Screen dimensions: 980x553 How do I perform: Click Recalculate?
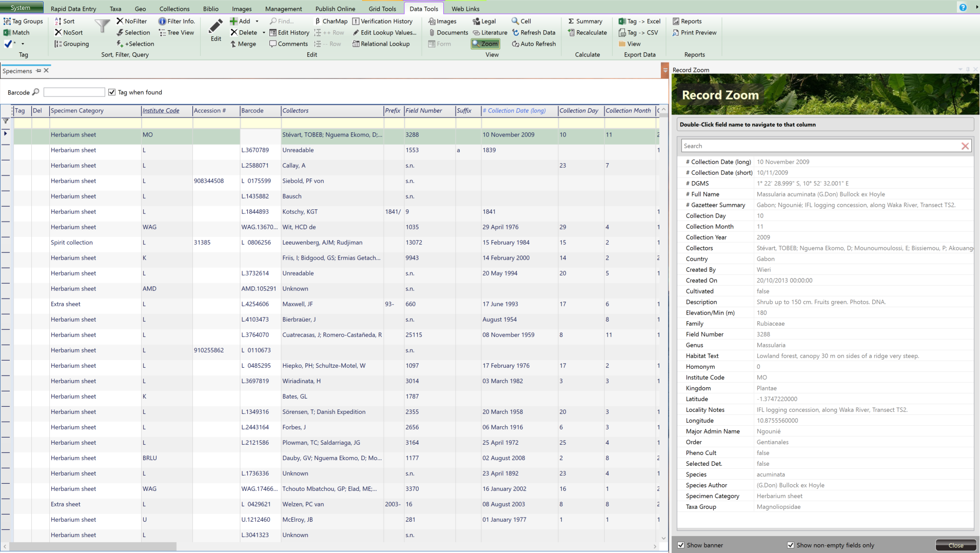click(x=587, y=32)
